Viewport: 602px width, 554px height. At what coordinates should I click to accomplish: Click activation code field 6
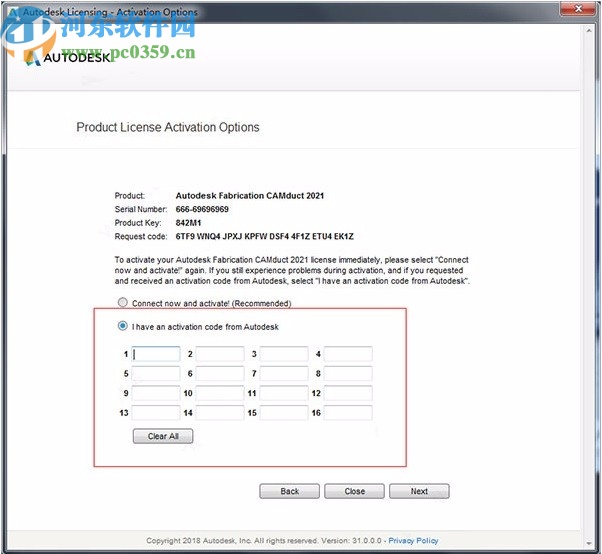(220, 374)
